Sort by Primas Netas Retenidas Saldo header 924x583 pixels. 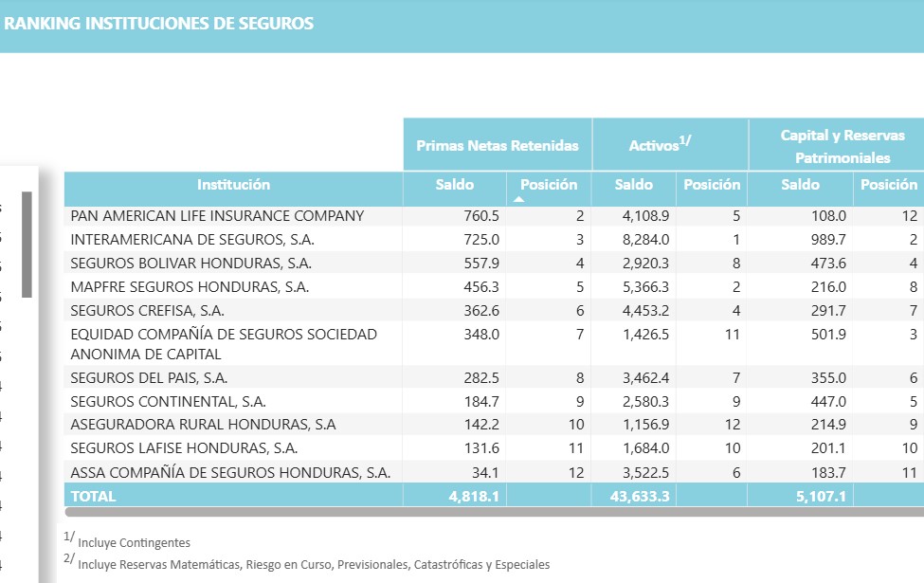click(x=454, y=185)
